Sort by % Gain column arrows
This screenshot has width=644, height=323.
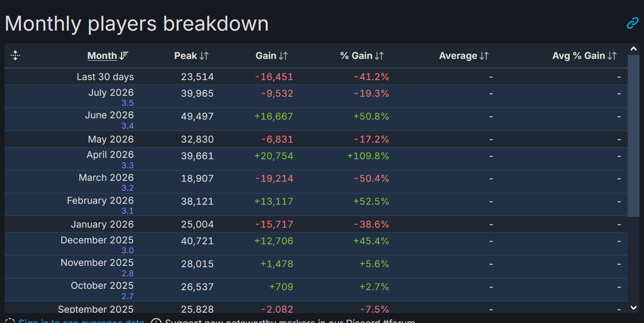(379, 56)
